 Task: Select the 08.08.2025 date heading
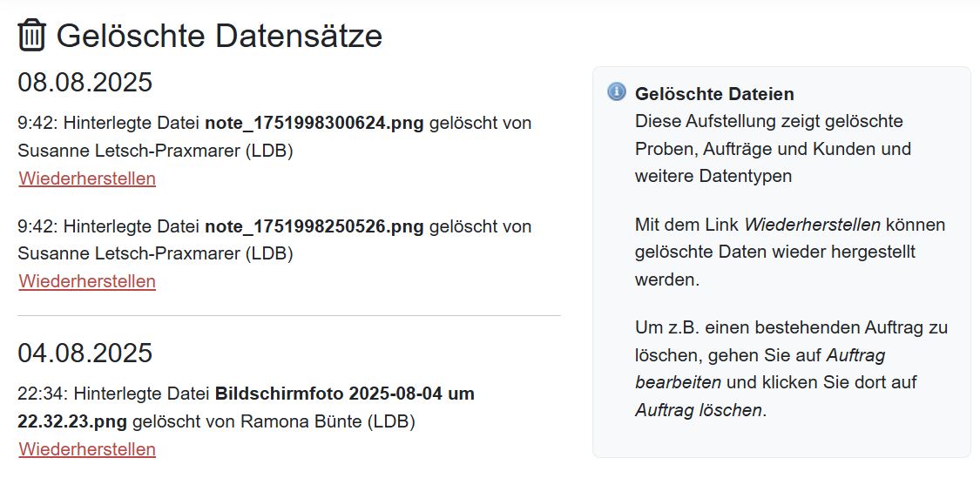tap(85, 83)
